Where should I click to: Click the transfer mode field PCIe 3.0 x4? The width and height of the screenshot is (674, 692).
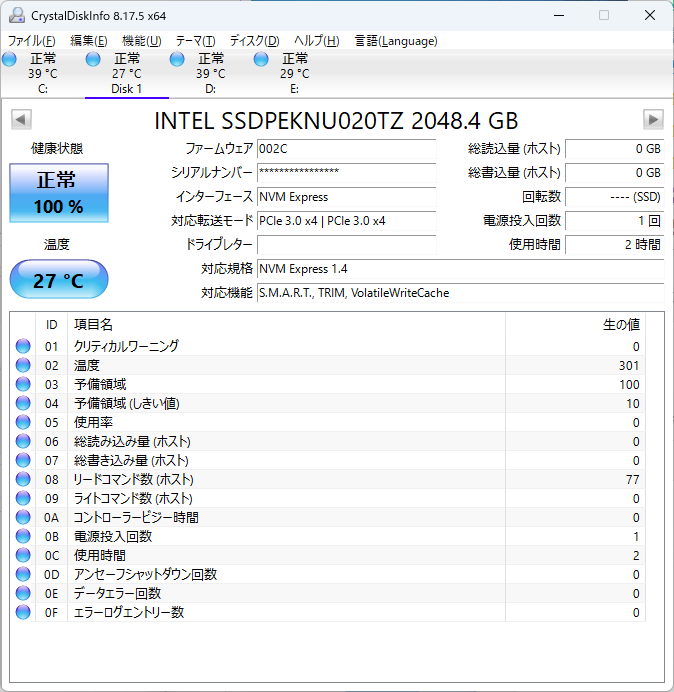tap(346, 220)
